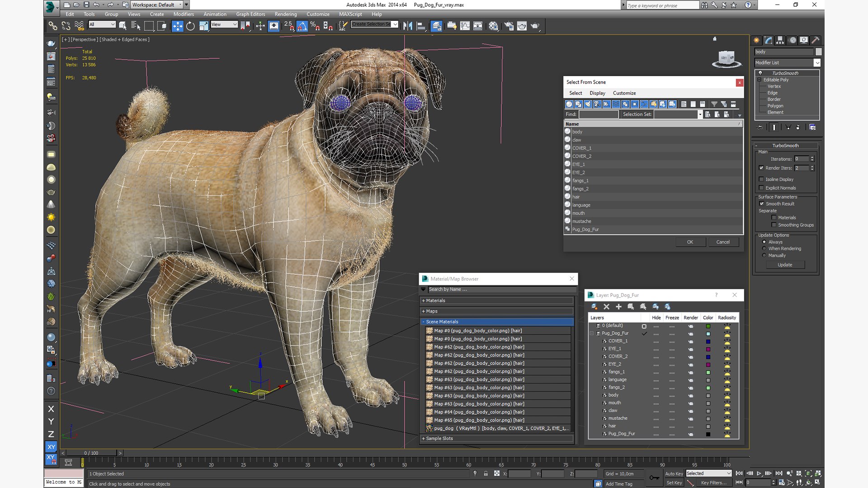Toggle Display Cameras filter in Select From Scene
Viewport: 868px width, 488px height.
point(597,104)
